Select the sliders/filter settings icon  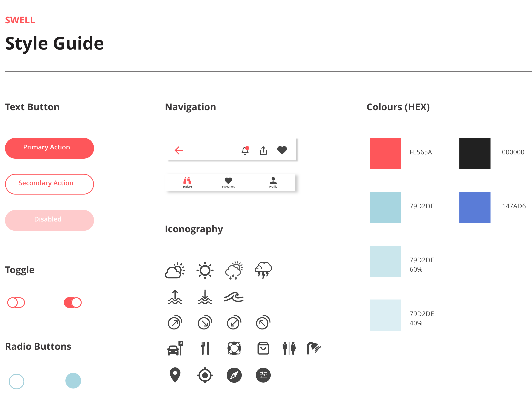pos(262,375)
